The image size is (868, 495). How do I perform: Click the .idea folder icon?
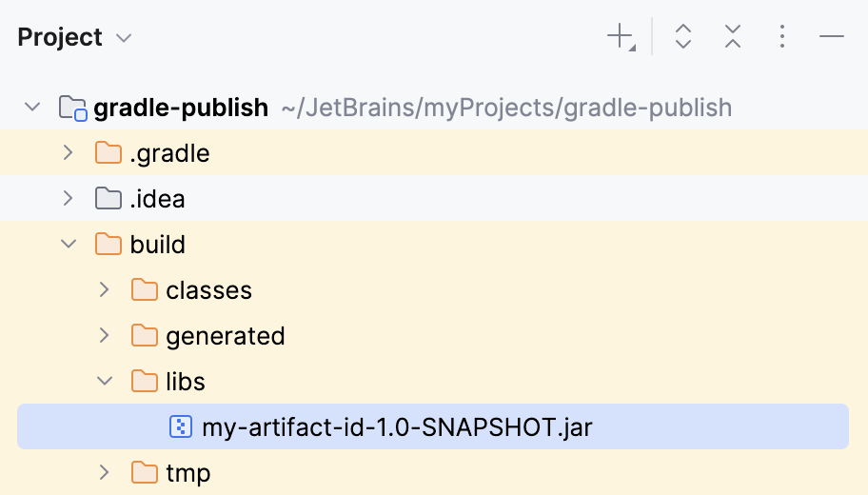coord(108,199)
